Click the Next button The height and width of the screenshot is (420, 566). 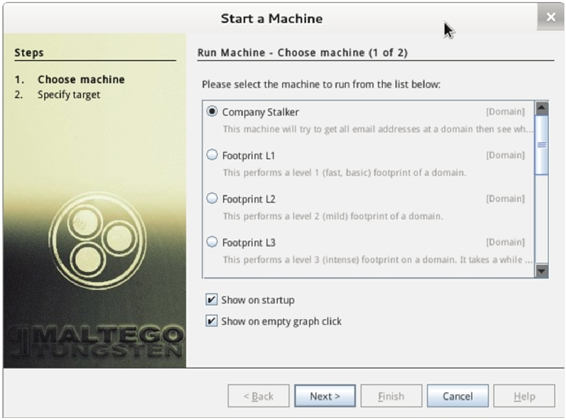pyautogui.click(x=325, y=396)
